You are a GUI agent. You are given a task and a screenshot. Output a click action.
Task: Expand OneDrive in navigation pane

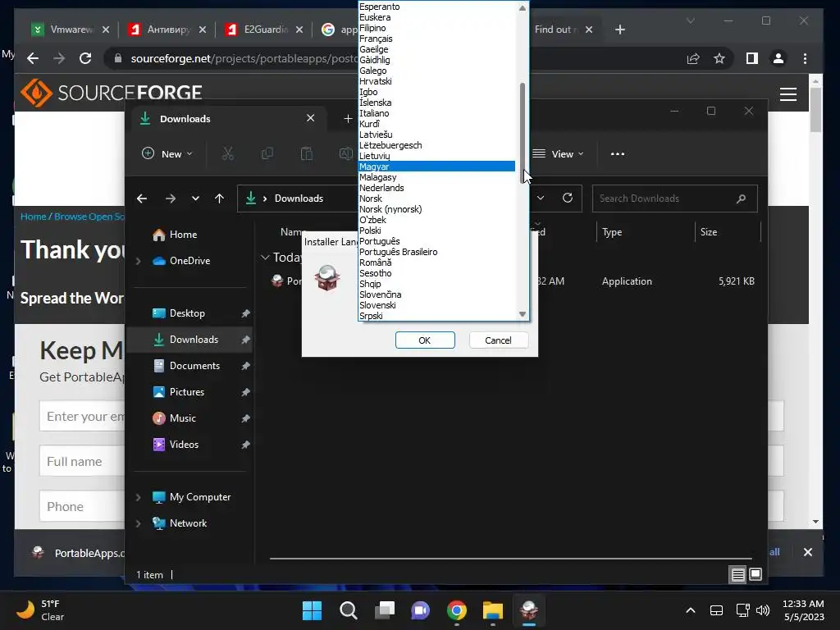(x=138, y=261)
